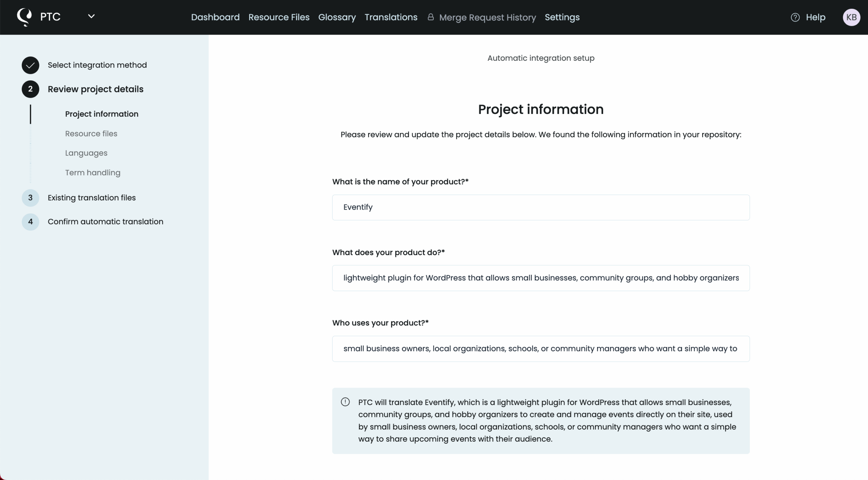Click the info icon in the translation summary box
The height and width of the screenshot is (480, 868).
[x=345, y=402]
